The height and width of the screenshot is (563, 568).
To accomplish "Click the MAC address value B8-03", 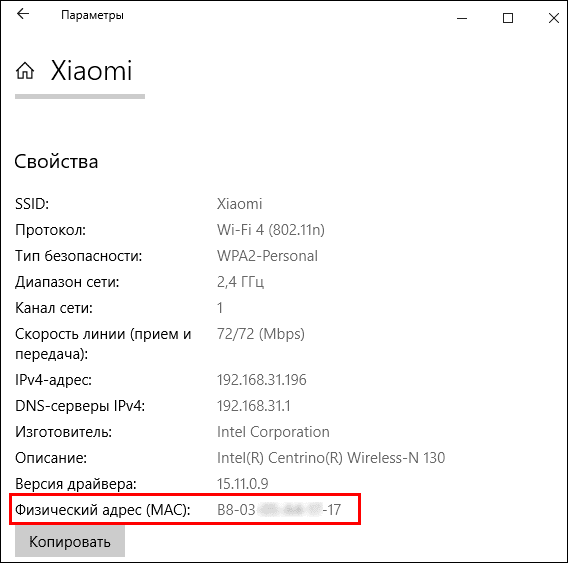I will [279, 510].
